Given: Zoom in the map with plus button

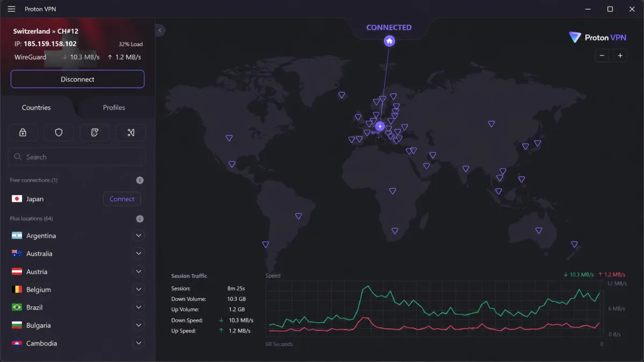Looking at the screenshot, I should click(x=620, y=55).
